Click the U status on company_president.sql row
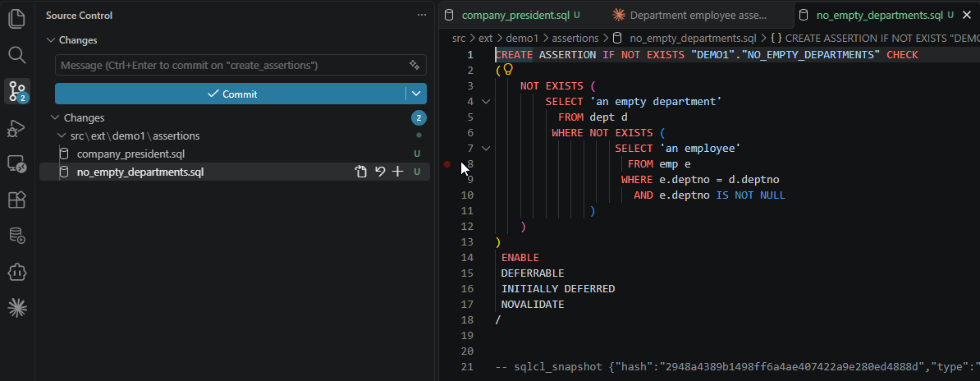The image size is (980, 381). (417, 154)
